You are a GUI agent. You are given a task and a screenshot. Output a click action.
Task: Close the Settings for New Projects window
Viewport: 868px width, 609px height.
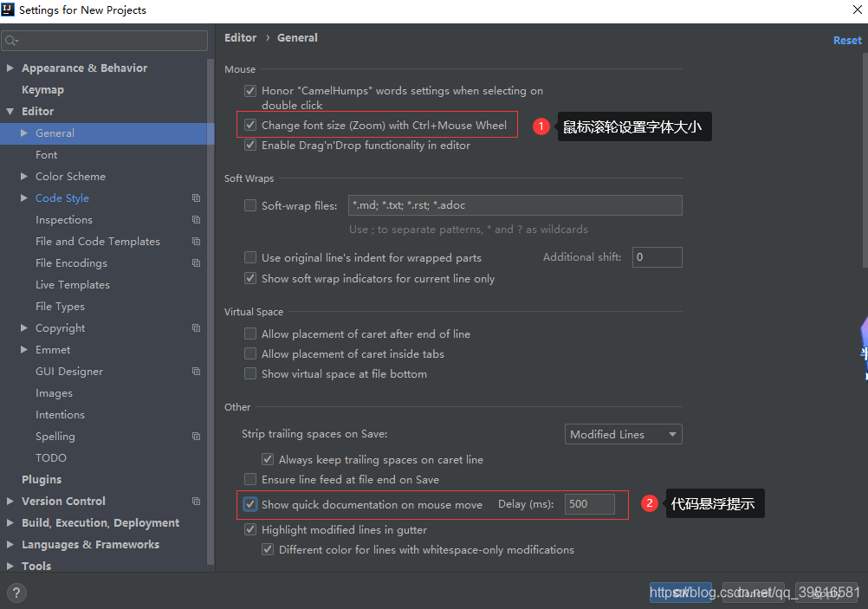coord(857,10)
